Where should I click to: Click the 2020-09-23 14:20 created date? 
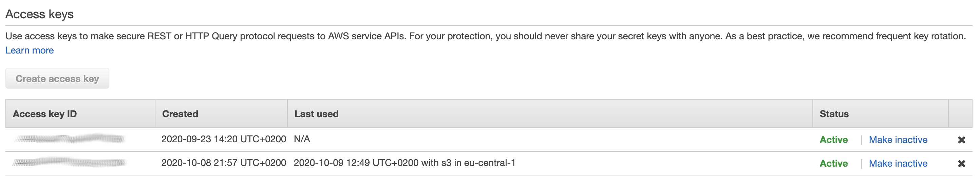(223, 139)
